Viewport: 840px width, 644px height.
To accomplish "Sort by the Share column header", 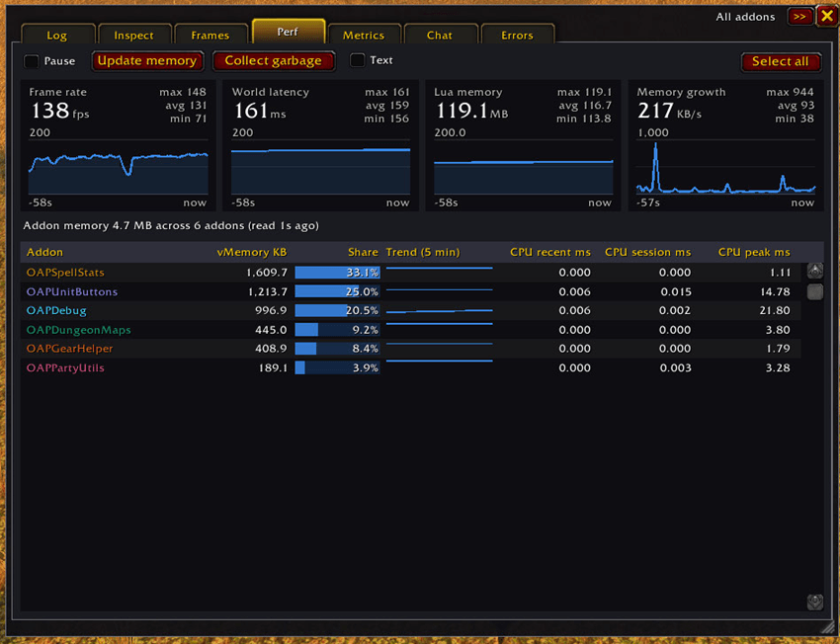I will coord(364,252).
